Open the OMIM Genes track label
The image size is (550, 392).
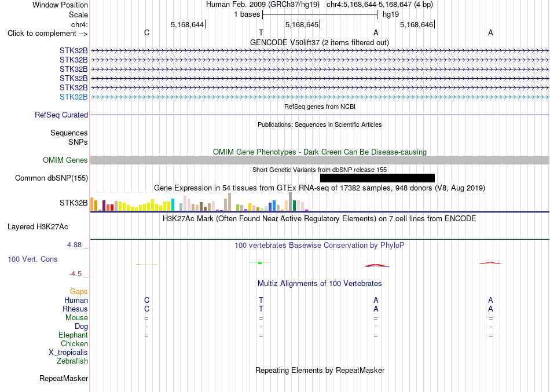(65, 160)
